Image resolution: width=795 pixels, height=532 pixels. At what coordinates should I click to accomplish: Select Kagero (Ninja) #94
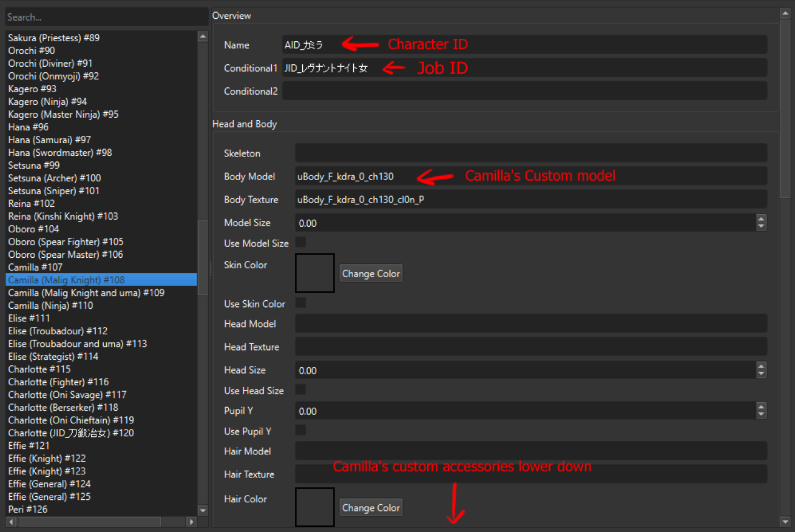tap(101, 101)
